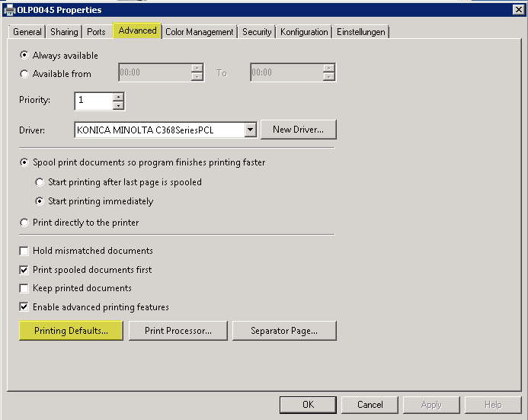Switch to the General tab
The height and width of the screenshot is (420, 528).
click(27, 32)
